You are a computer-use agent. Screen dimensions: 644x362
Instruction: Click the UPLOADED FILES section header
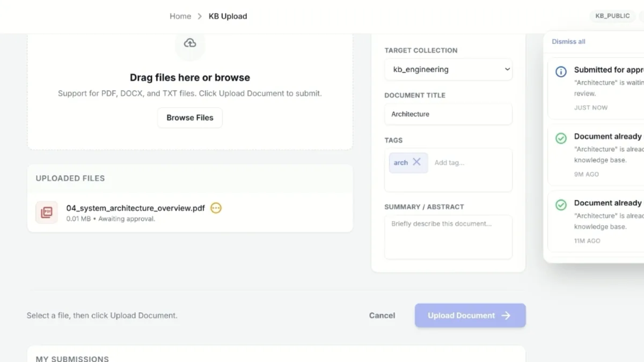[70, 178]
